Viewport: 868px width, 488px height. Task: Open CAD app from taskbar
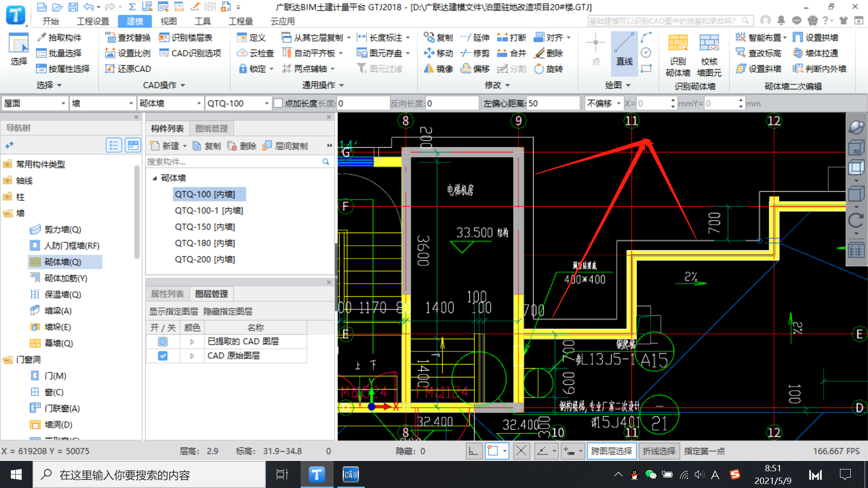click(351, 474)
